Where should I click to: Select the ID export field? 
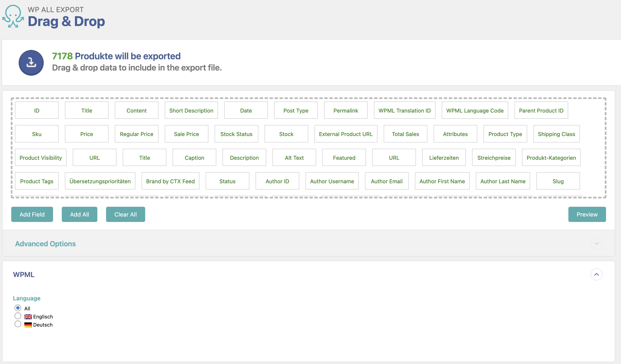[37, 110]
